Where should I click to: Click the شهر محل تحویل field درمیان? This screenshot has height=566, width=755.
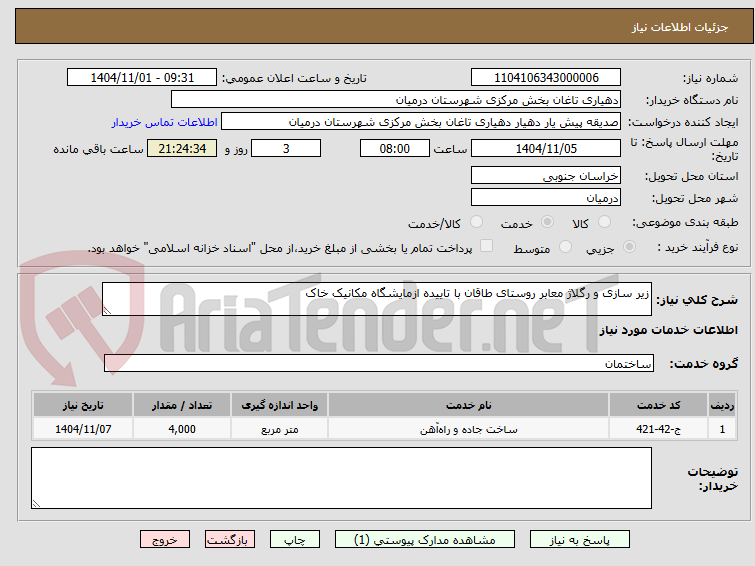(546, 197)
